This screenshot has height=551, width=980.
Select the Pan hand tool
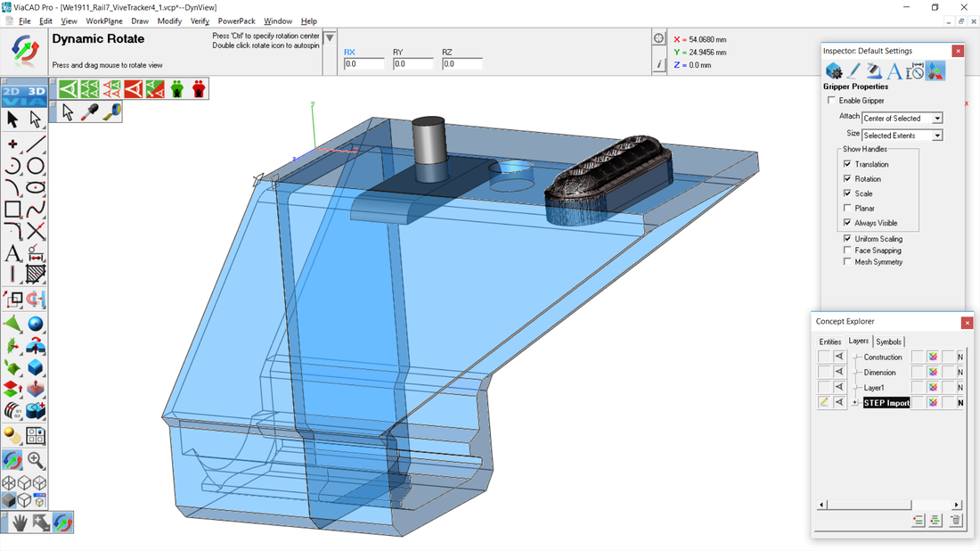pyautogui.click(x=19, y=522)
